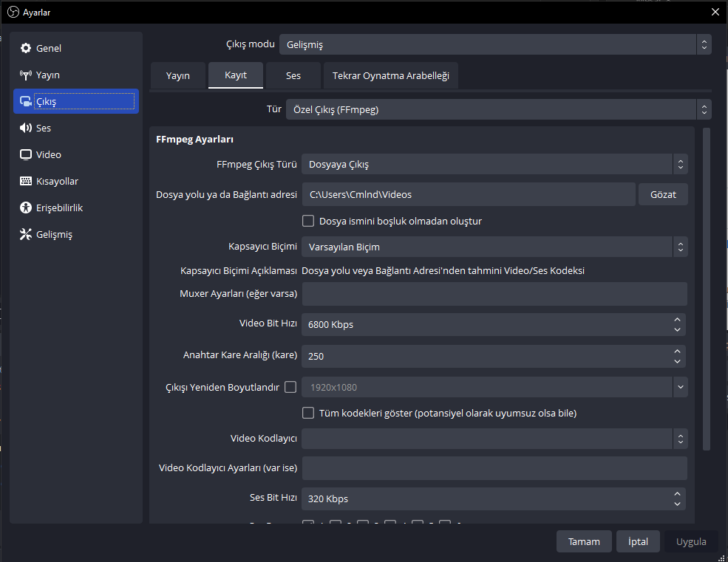Click the wrench icon for Gelişmiş
This screenshot has height=562, width=728.
click(x=26, y=235)
